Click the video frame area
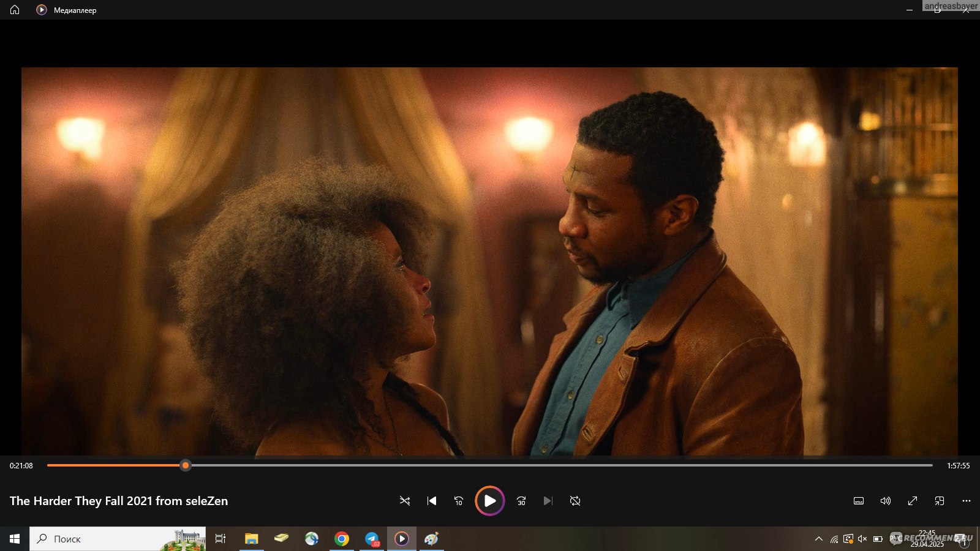The height and width of the screenshot is (551, 980). (489, 261)
